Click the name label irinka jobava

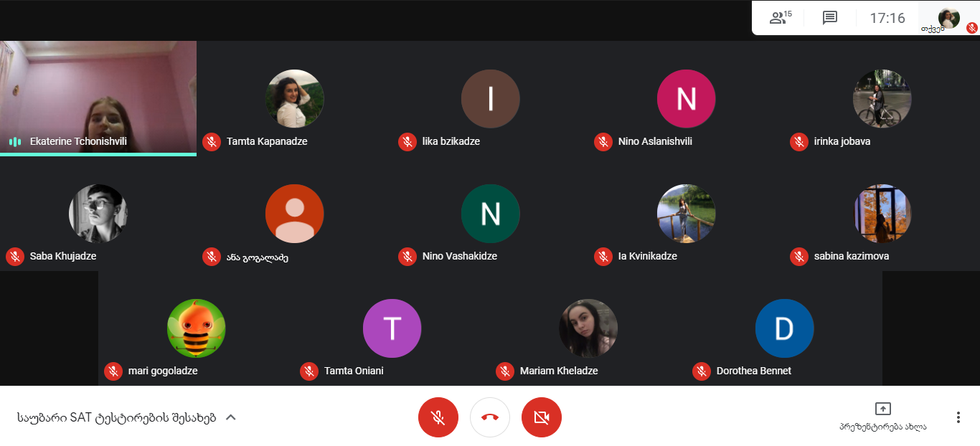[842, 142]
